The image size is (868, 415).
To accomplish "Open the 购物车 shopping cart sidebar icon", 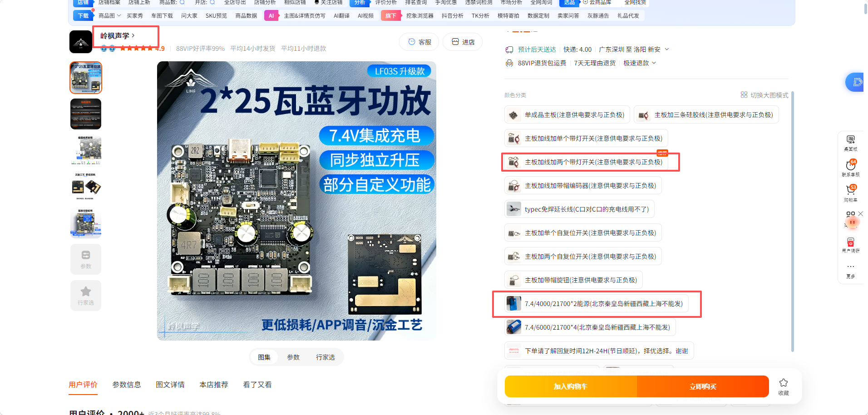I will tap(851, 193).
